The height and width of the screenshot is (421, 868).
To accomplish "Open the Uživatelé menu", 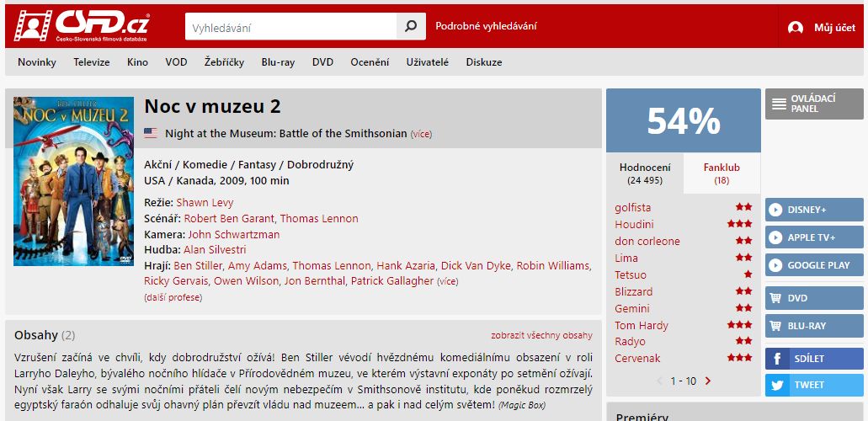I will [428, 62].
